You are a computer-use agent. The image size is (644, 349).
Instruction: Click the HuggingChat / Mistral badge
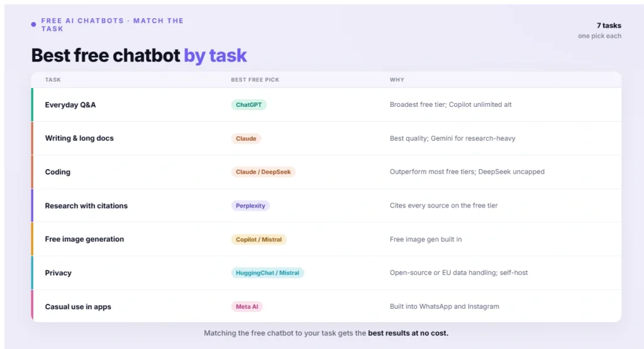tap(267, 273)
